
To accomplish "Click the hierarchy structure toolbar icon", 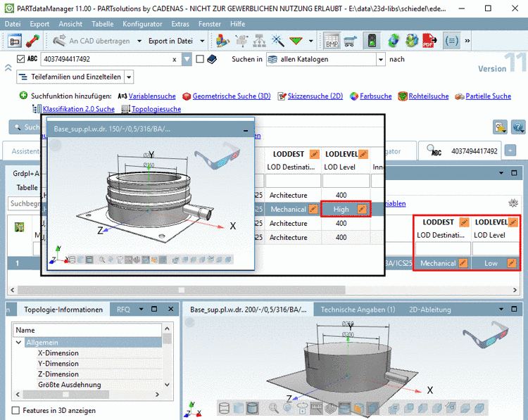I will click(259, 41).
